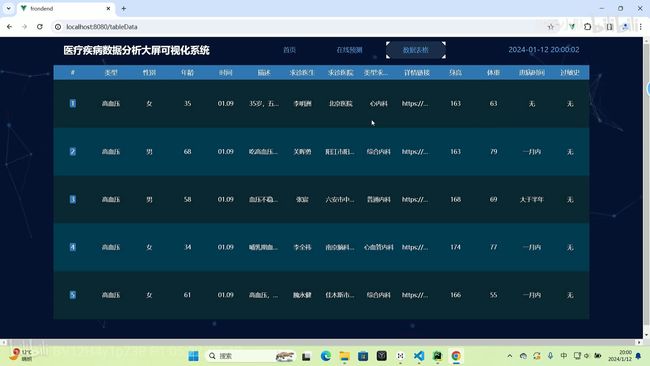Open a new browser tab
The image size is (650, 366).
[124, 8]
